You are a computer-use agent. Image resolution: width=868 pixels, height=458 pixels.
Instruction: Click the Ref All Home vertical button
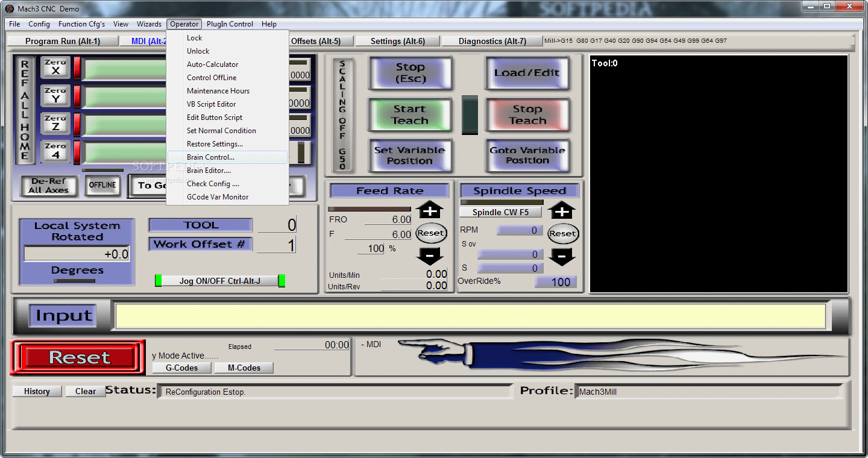coord(25,110)
